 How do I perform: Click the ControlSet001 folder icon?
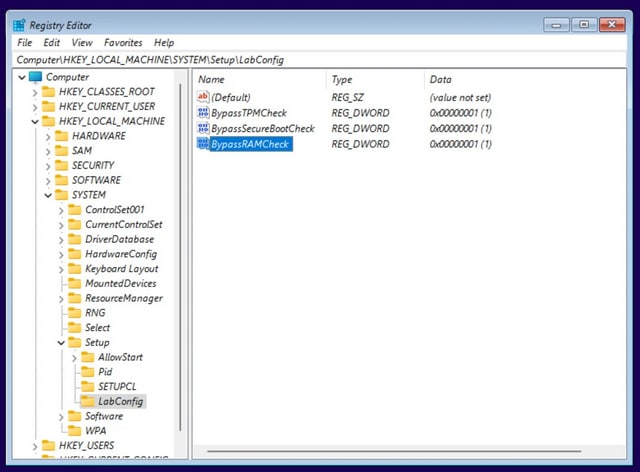[75, 210]
